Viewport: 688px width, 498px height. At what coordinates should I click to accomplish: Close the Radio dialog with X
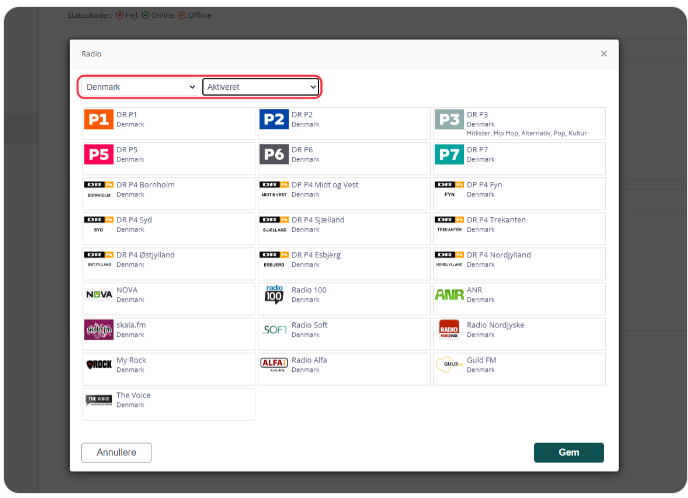coord(604,54)
